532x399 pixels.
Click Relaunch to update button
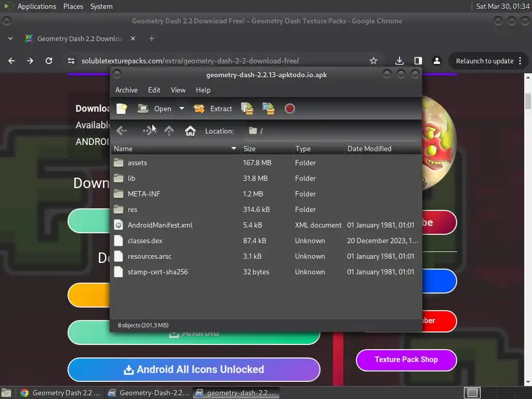pyautogui.click(x=485, y=61)
